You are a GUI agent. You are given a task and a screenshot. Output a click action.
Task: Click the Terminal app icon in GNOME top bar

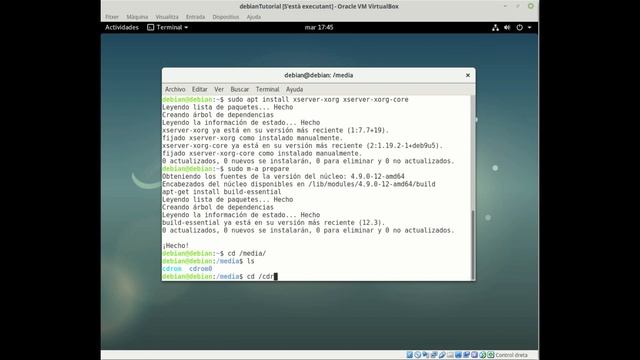pyautogui.click(x=151, y=27)
